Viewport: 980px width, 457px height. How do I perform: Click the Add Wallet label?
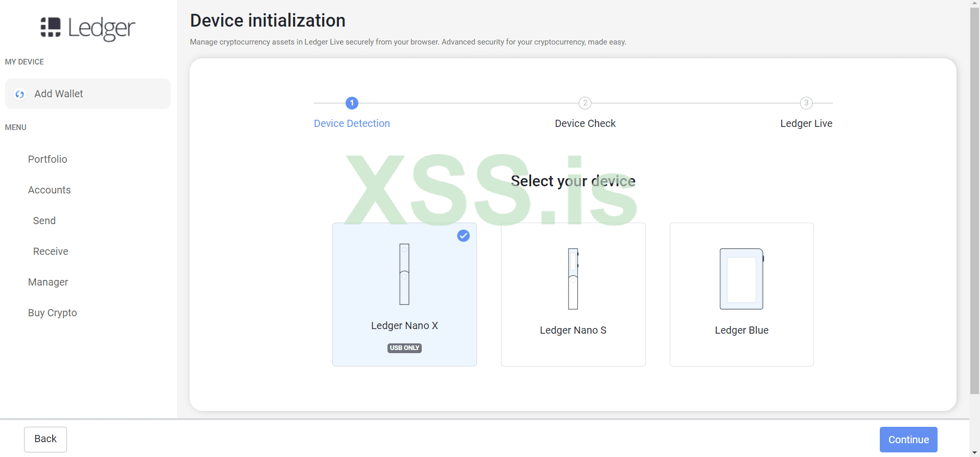pos(59,94)
